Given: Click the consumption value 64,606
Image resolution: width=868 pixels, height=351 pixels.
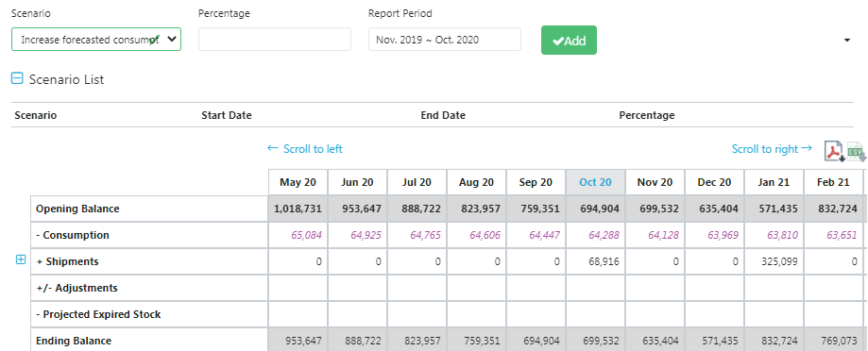Looking at the screenshot, I should (x=485, y=235).
